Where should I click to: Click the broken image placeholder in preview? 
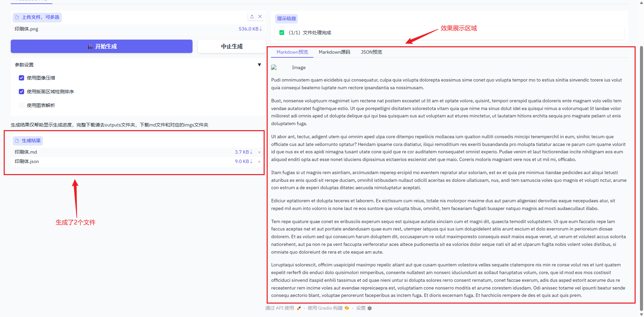(274, 67)
